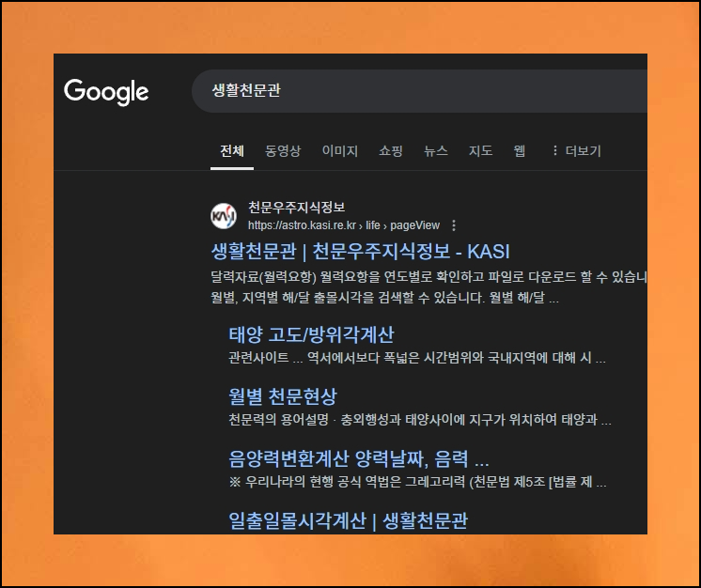This screenshot has height=588, width=701.
Task: Click the 천문우주지식정보 site name
Action: [x=297, y=207]
